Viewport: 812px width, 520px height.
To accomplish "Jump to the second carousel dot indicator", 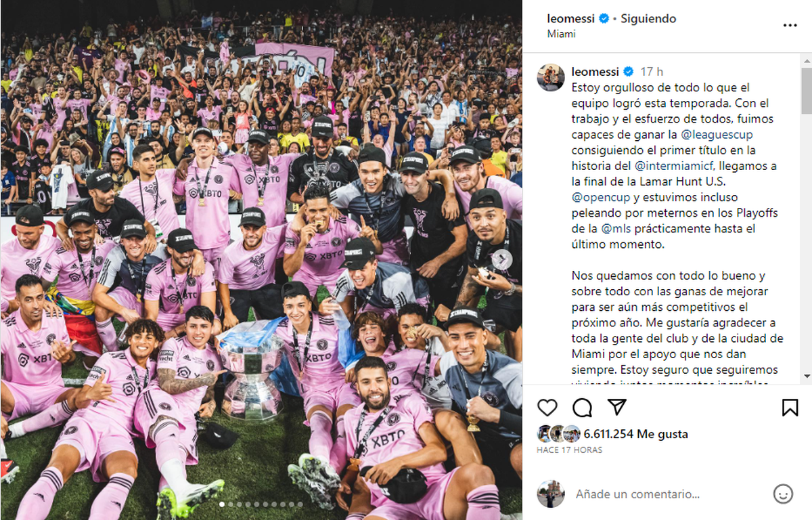I will (229, 504).
